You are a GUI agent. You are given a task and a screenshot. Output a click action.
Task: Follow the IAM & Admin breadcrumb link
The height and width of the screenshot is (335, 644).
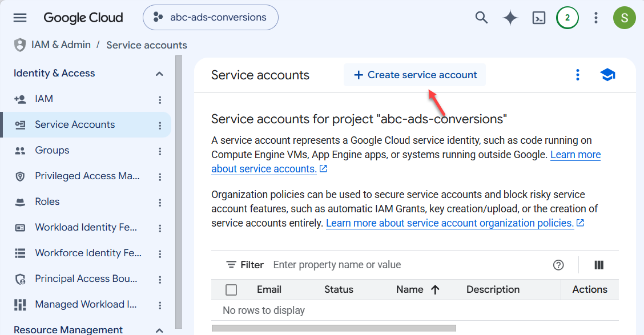[61, 45]
